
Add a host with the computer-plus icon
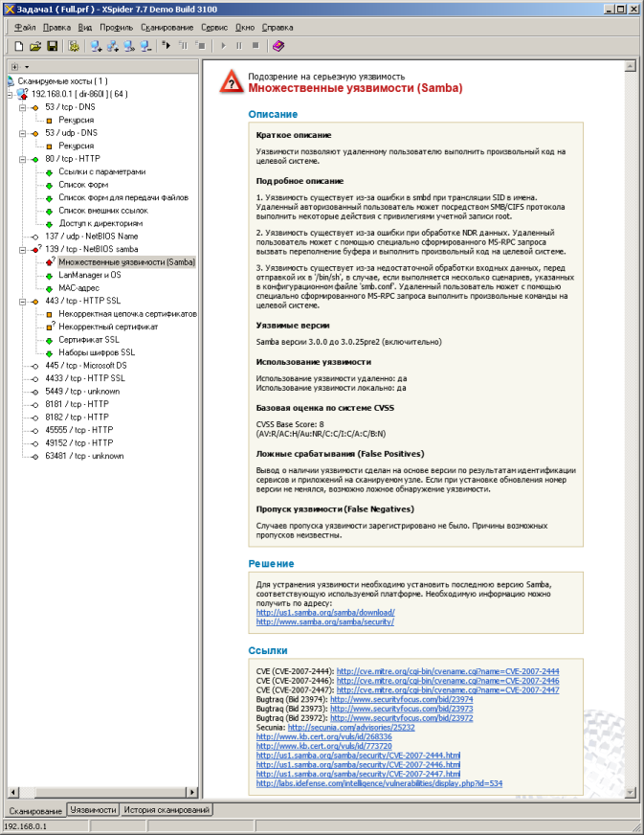point(96,46)
